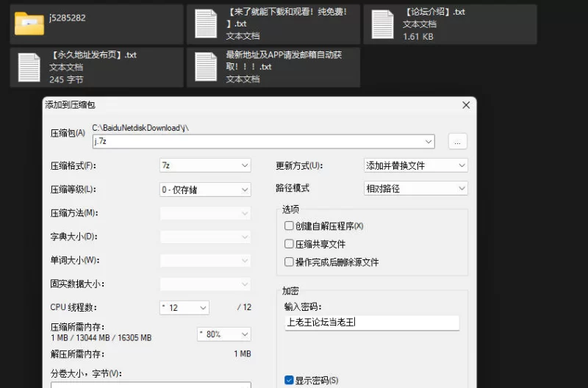Viewport: 588px width, 388px height.
Task: Click the 解压所需内存 label
Action: point(78,354)
